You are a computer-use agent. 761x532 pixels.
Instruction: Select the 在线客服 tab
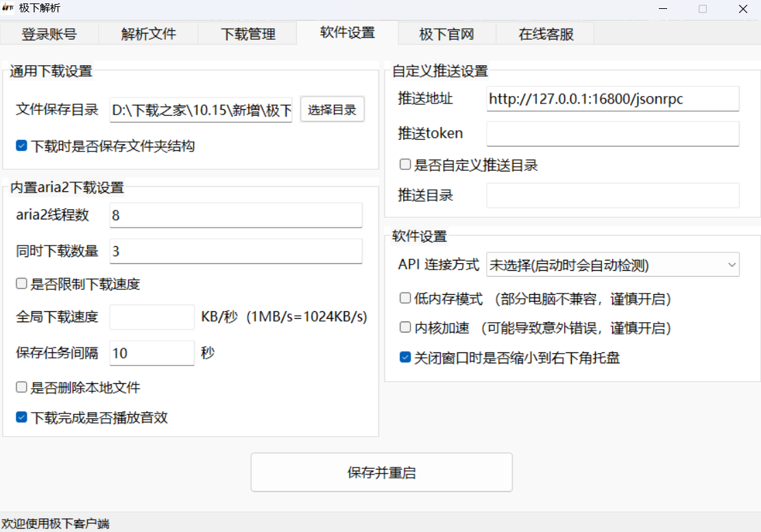pyautogui.click(x=546, y=34)
